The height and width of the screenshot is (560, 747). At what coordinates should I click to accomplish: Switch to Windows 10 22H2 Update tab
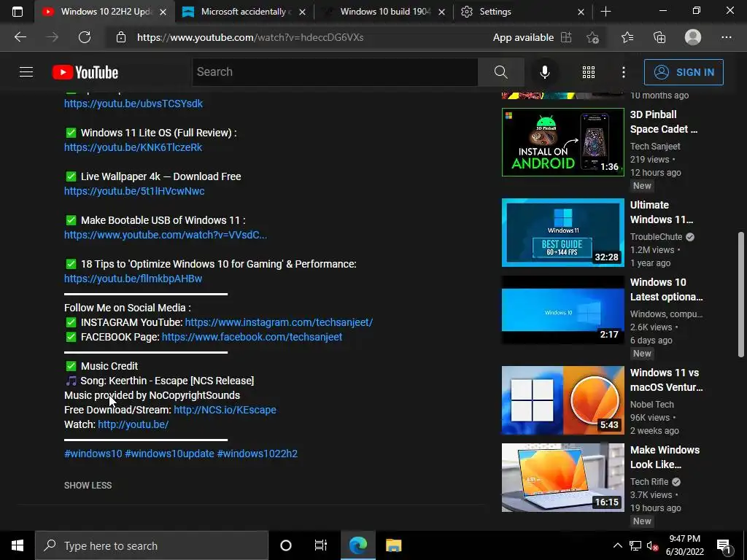[105, 12]
